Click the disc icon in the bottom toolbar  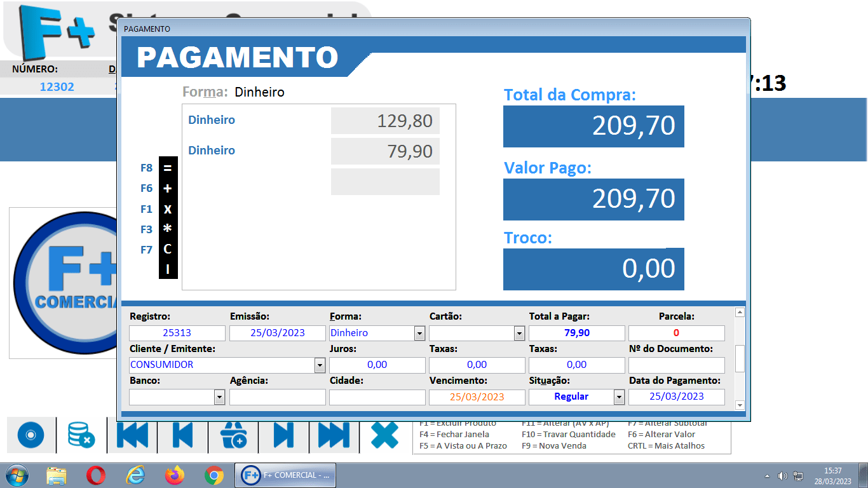31,435
